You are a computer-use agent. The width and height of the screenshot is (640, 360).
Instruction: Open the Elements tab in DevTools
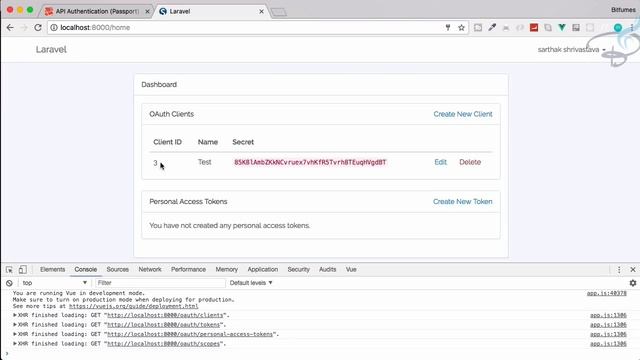click(53, 269)
